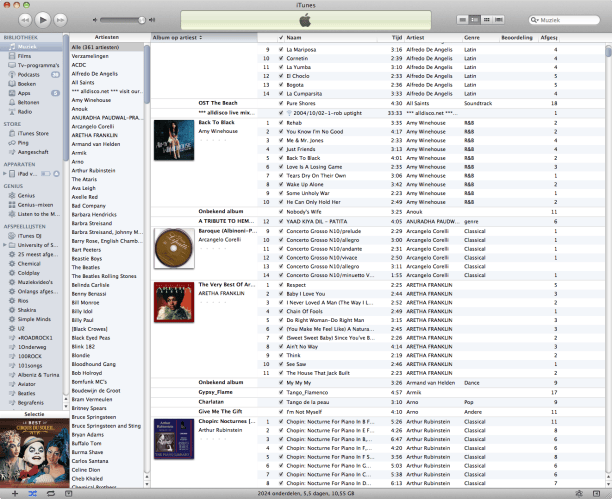This screenshot has height=499, width=612.
Task: Uncheck the La Cumparsita checkbox
Action: coord(281,94)
